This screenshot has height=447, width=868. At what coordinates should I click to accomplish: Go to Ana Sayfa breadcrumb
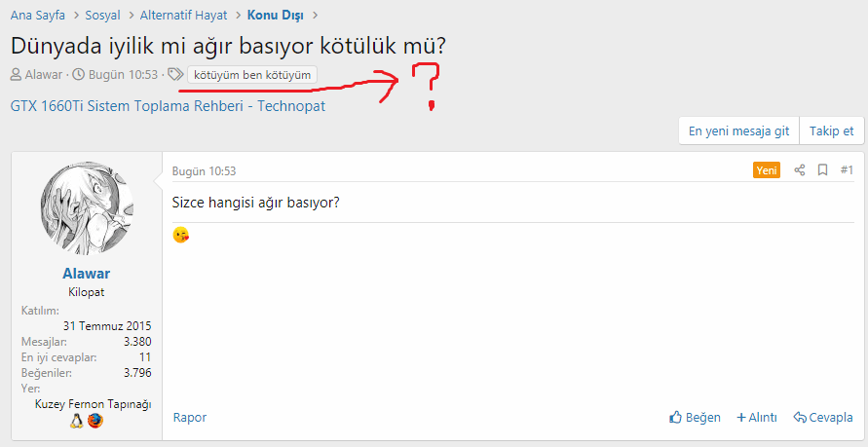38,15
